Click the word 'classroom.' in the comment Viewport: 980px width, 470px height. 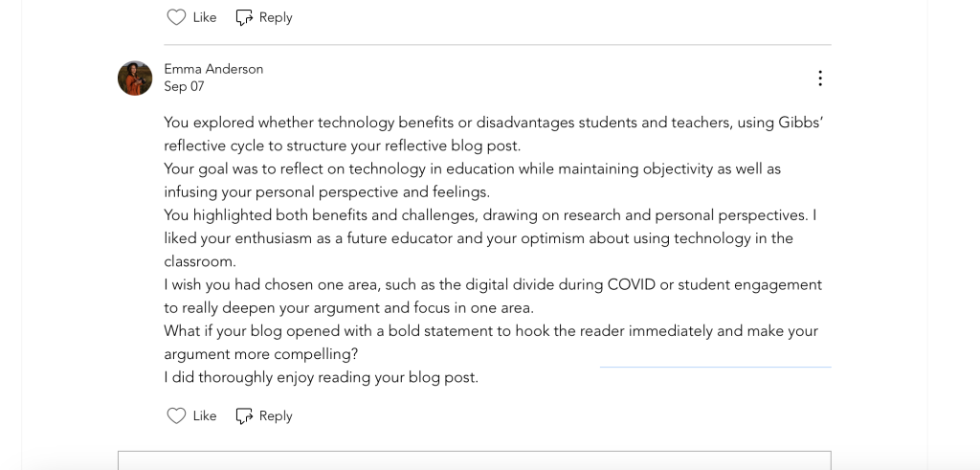(199, 260)
